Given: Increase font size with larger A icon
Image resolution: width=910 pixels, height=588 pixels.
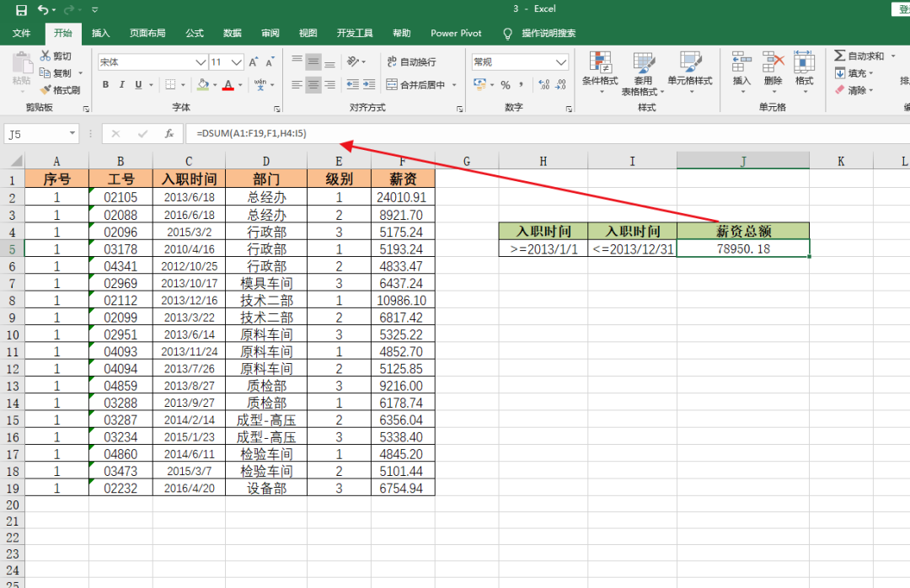Looking at the screenshot, I should pos(254,62).
